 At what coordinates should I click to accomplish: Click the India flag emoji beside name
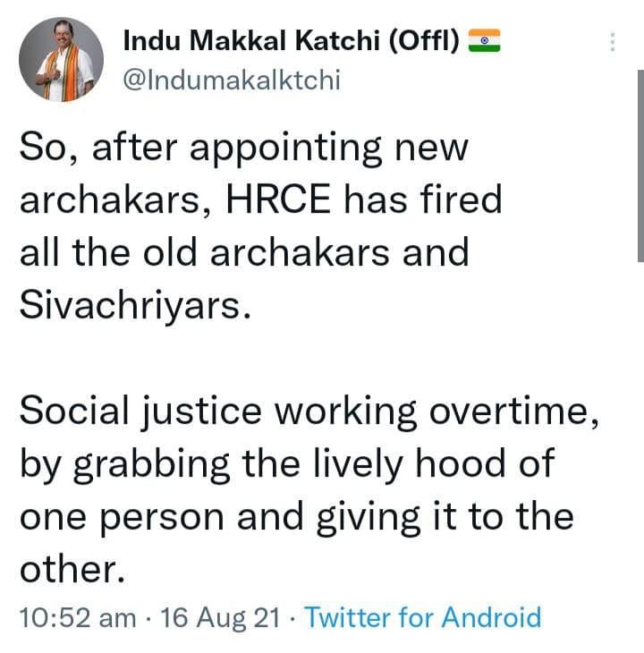click(x=486, y=41)
